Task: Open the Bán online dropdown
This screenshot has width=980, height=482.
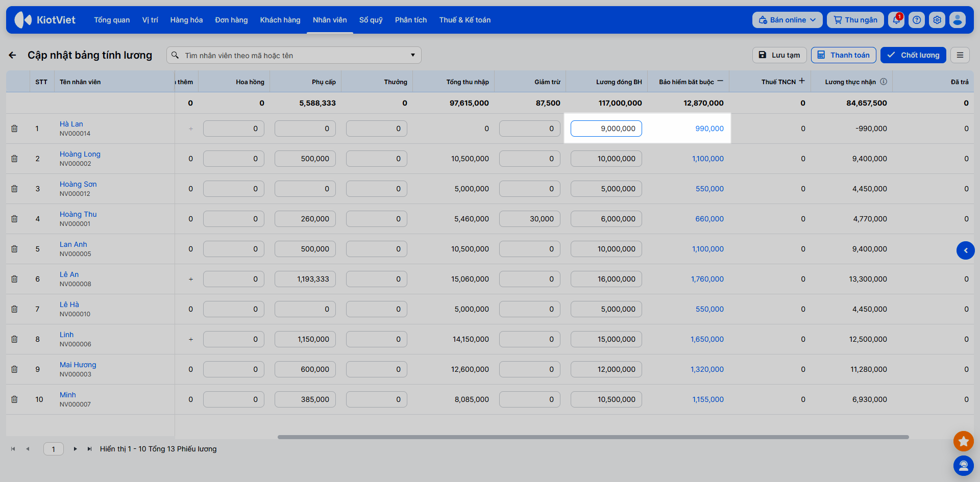Action: pos(788,20)
